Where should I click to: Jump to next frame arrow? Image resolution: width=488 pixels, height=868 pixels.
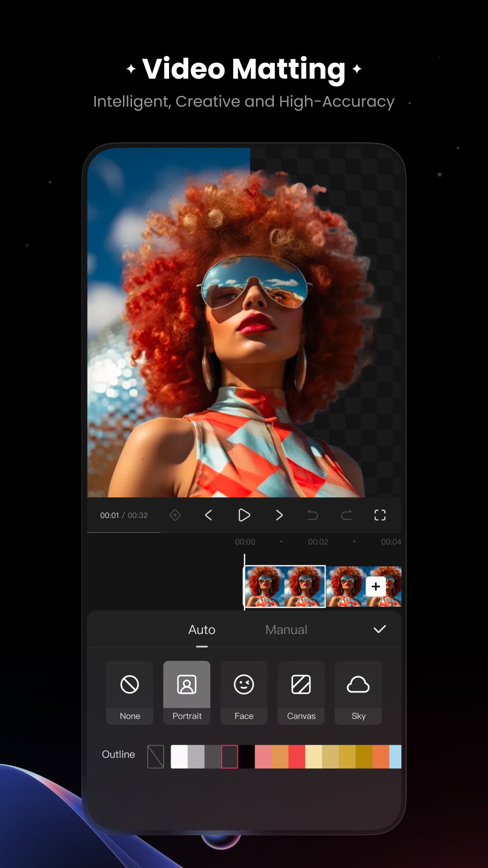(x=279, y=515)
